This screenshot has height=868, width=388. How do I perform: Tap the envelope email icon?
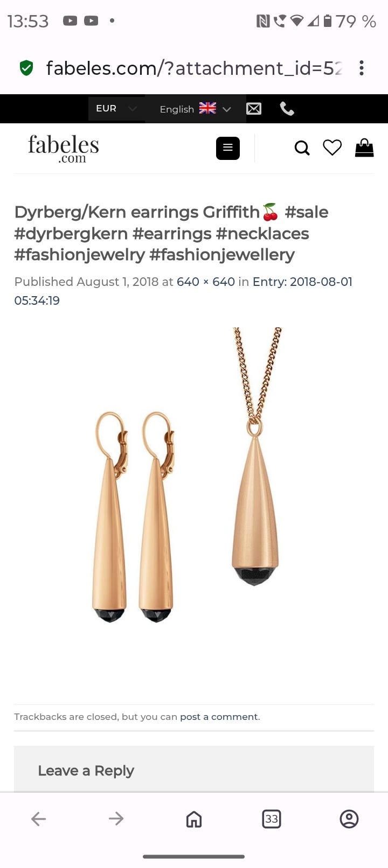click(254, 109)
